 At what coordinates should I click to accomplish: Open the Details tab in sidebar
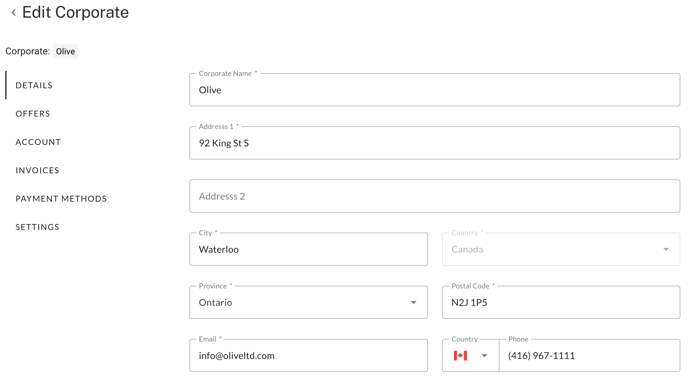point(34,85)
